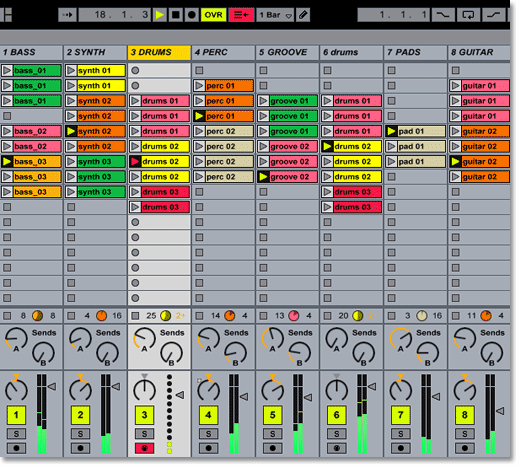The image size is (520, 467).
Task: Select the 7 PADS track header
Action: [x=416, y=52]
